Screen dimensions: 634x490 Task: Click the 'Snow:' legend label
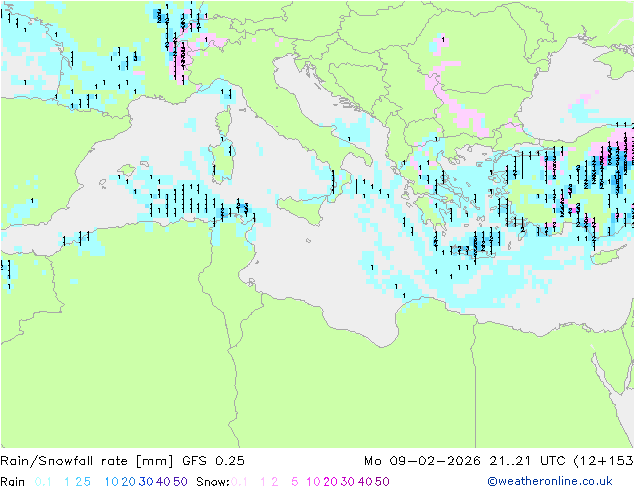point(213,482)
